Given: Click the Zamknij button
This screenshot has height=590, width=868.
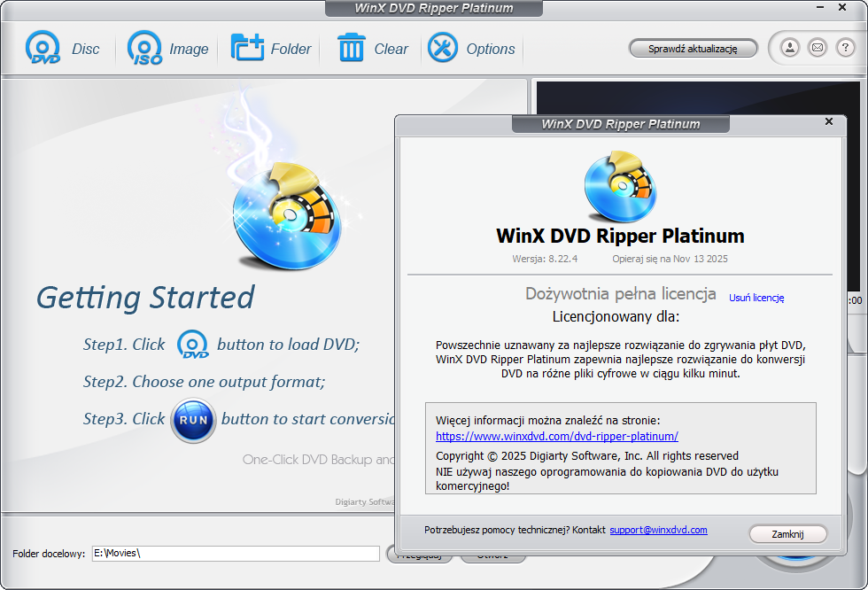Looking at the screenshot, I should coord(787,534).
